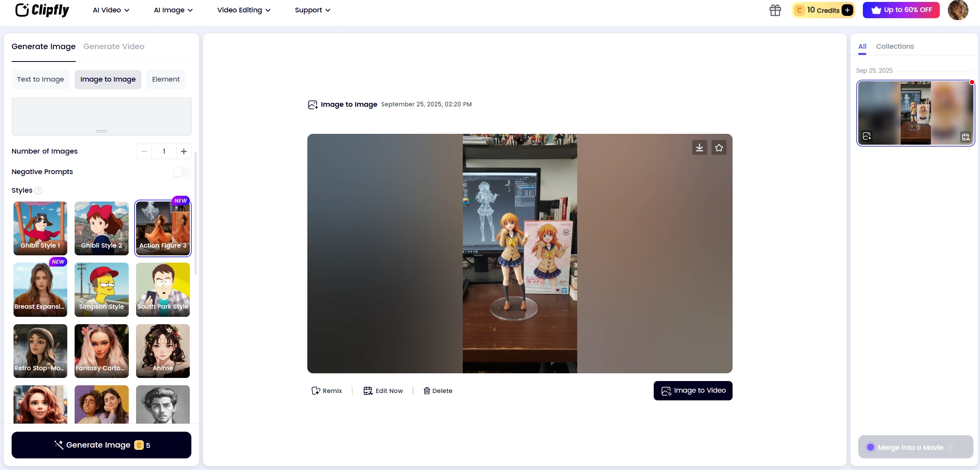Screen dimensions: 980x470
Task: Open the gift rewards icon in top bar
Action: coord(775,10)
